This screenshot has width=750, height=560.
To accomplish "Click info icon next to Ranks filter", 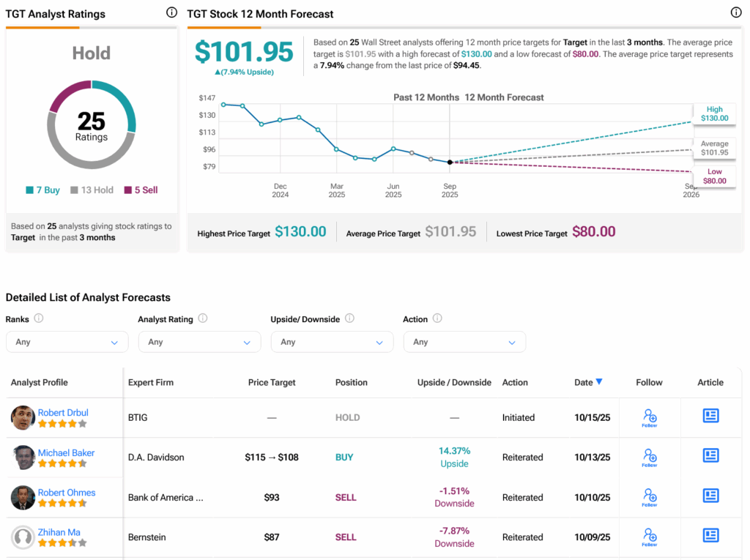I will (39, 318).
